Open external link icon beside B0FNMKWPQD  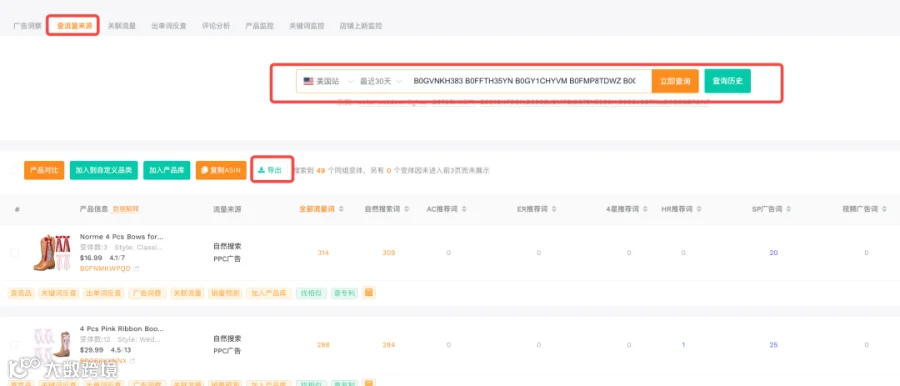(136, 268)
